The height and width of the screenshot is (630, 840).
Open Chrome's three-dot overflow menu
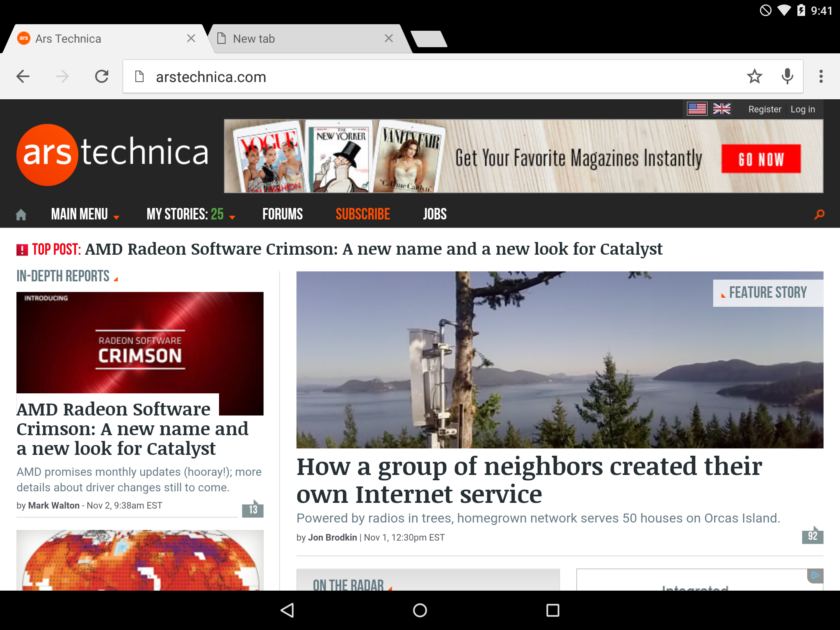pos(820,76)
